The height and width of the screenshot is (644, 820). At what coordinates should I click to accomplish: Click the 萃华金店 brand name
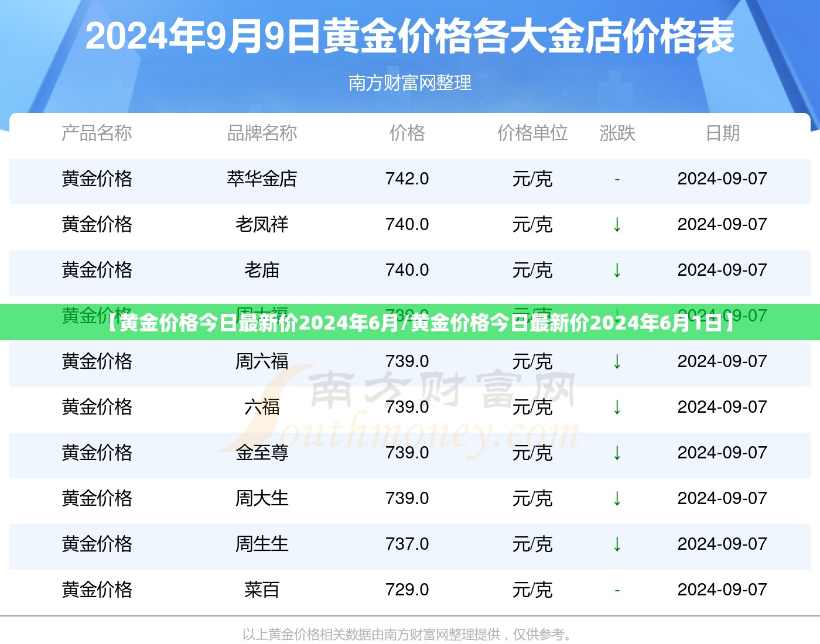tap(262, 179)
